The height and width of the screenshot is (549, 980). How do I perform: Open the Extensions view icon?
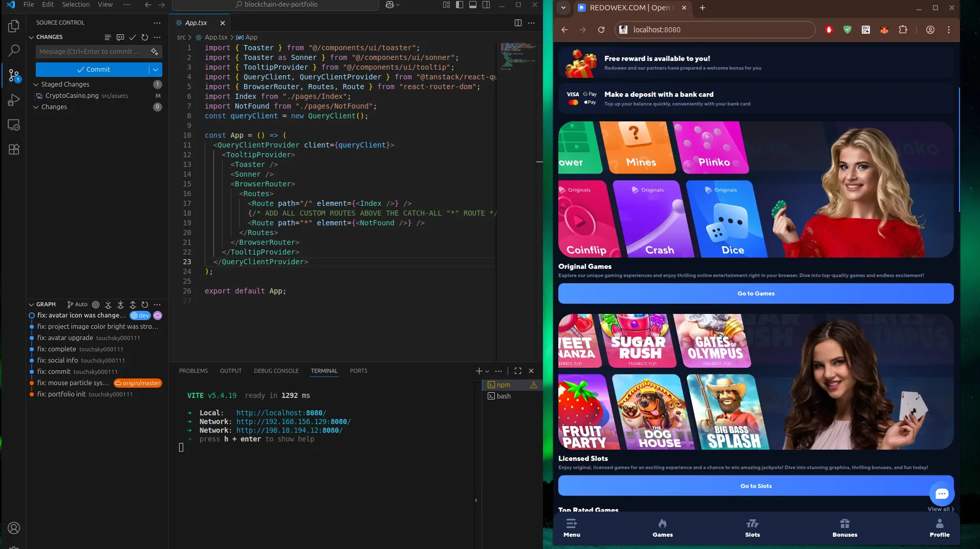click(14, 150)
